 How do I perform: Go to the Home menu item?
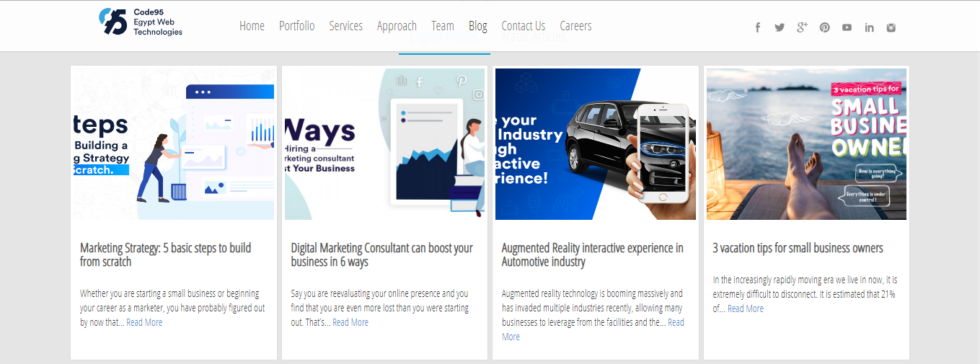click(x=252, y=26)
